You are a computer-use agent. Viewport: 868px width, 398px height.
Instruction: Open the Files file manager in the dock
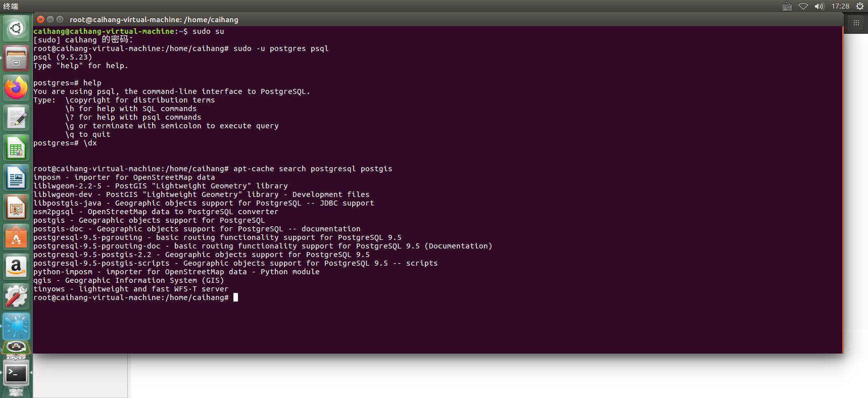(16, 58)
